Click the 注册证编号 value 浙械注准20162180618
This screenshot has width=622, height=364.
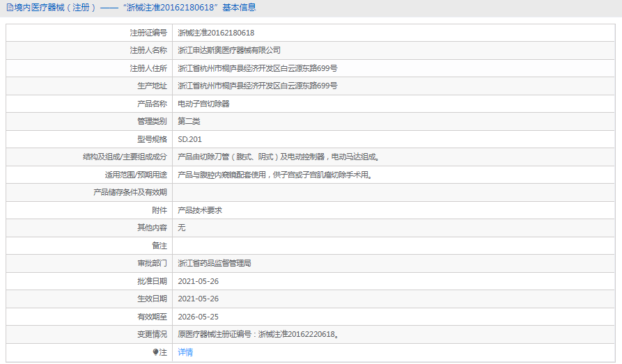coord(216,33)
